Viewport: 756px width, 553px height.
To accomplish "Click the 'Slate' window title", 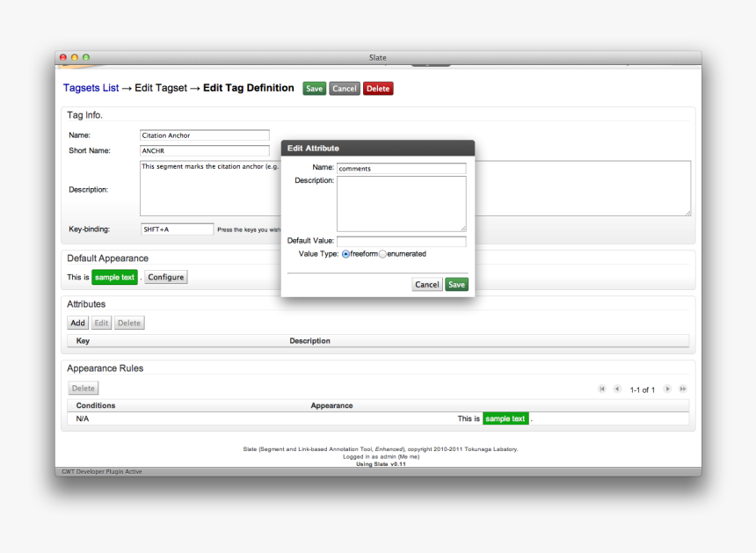I will point(377,57).
